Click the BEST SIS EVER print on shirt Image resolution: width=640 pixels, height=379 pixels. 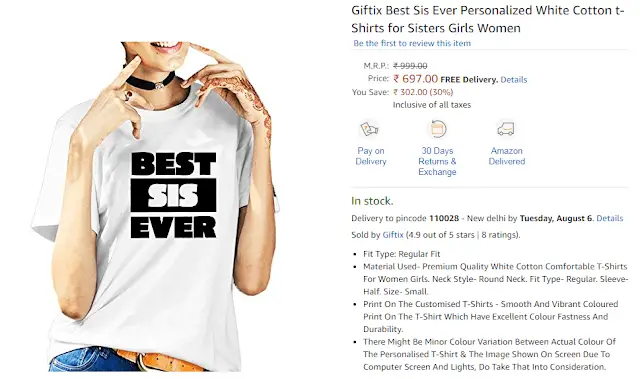[x=173, y=195]
